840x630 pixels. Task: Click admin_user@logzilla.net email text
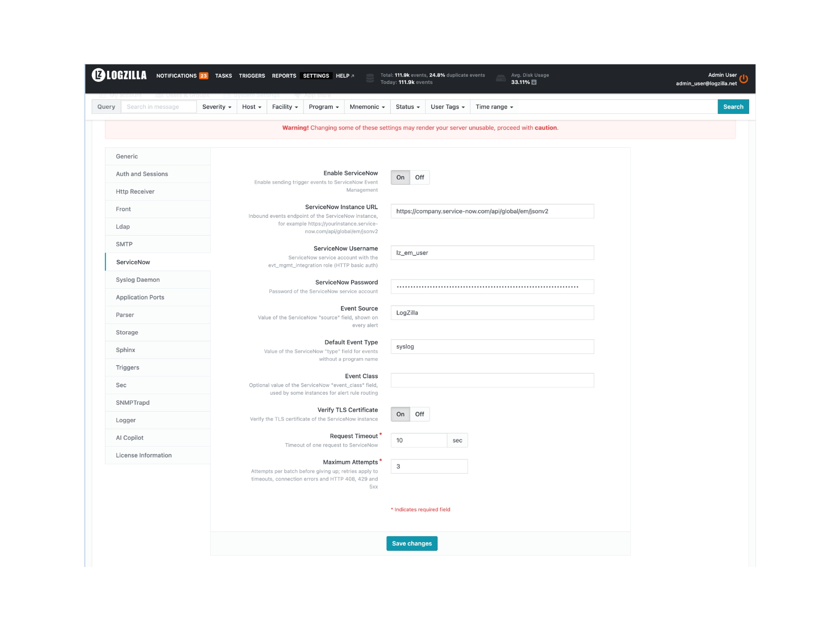click(706, 83)
